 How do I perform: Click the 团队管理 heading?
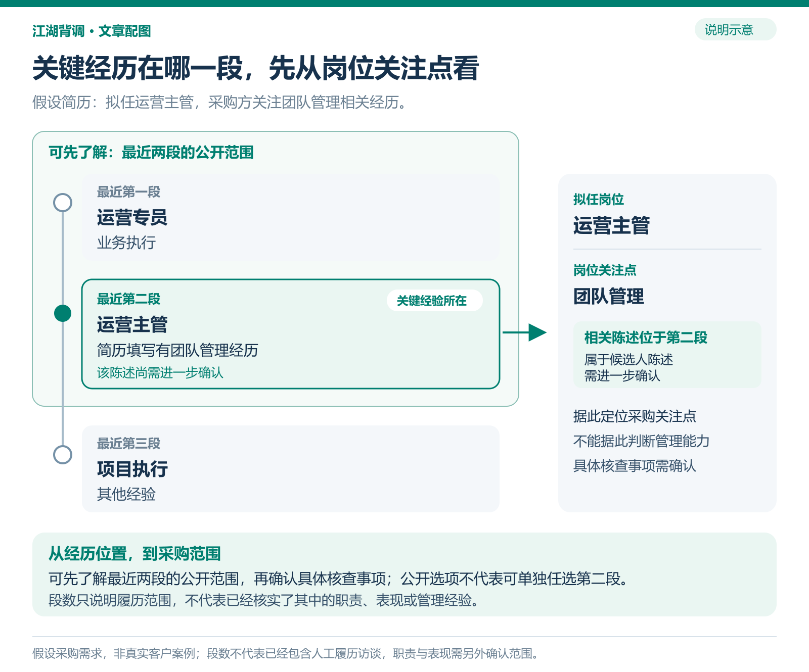(x=609, y=296)
